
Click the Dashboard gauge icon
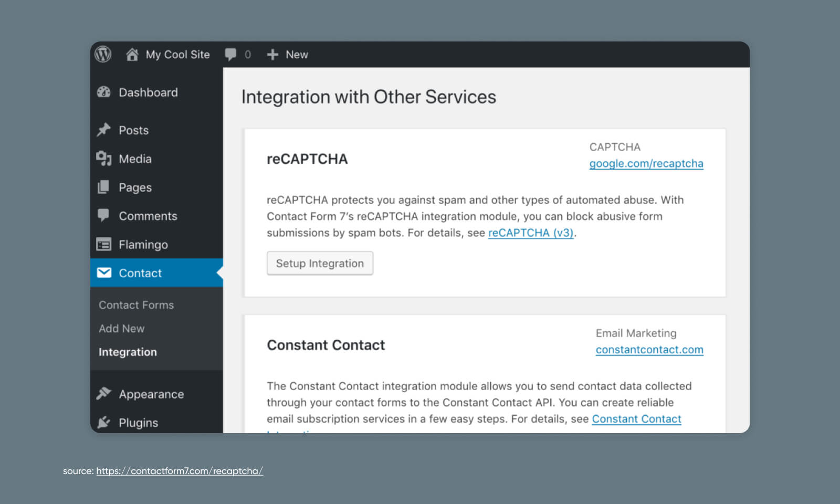(104, 92)
